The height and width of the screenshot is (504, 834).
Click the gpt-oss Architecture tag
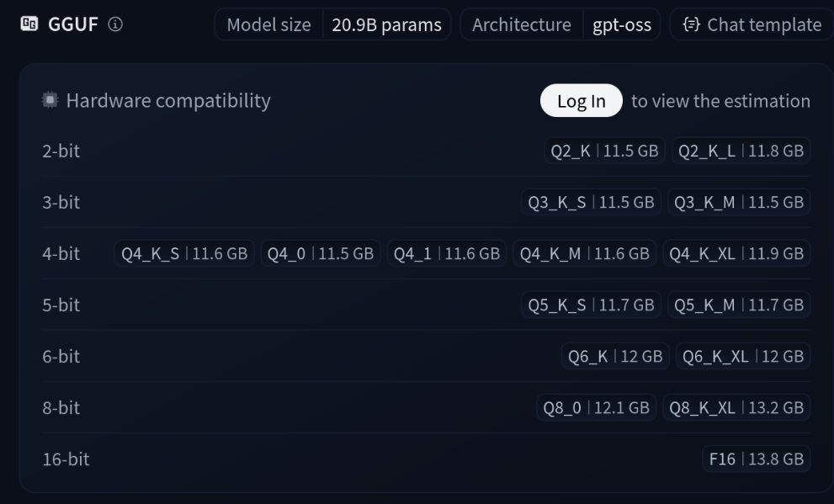coord(621,24)
